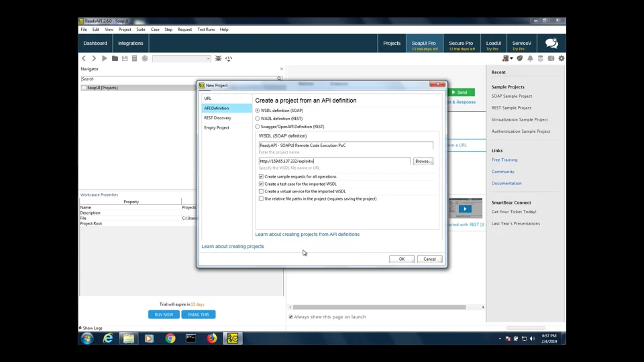The image size is (644, 362).
Task: Open Learn about creating projects from API definitions
Action: 307,235
